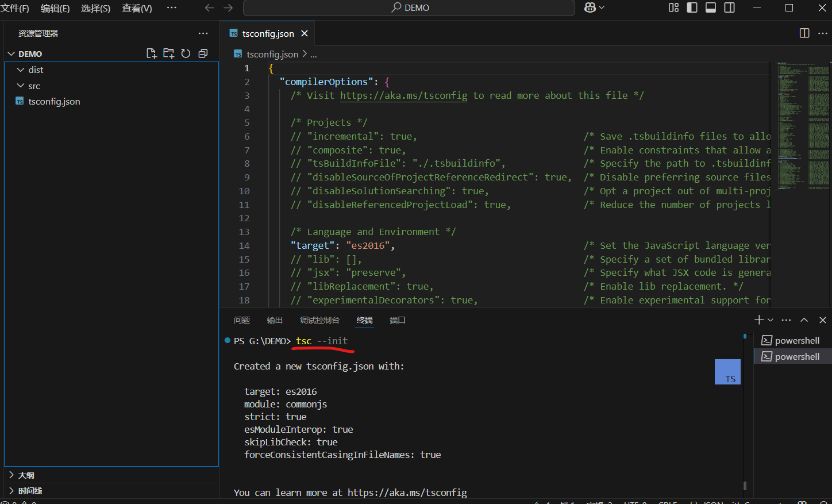Toggle the primary sidebar visibility
832x504 pixels.
click(x=692, y=7)
